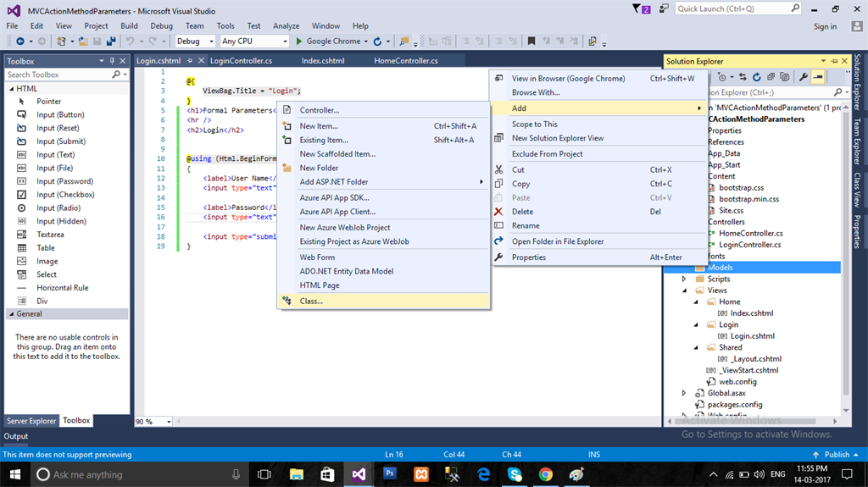Select Class... in the Add submenu

point(311,301)
